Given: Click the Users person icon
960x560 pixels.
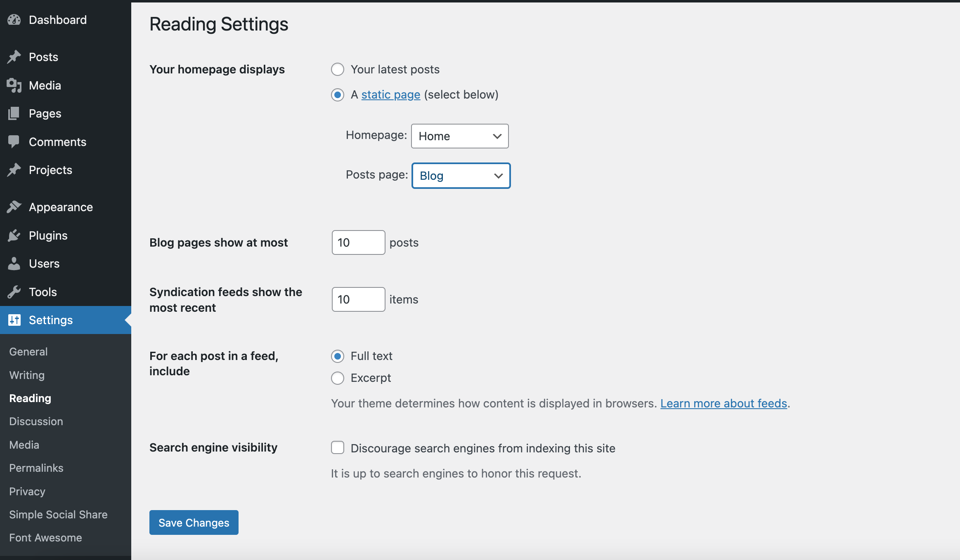Looking at the screenshot, I should point(14,264).
